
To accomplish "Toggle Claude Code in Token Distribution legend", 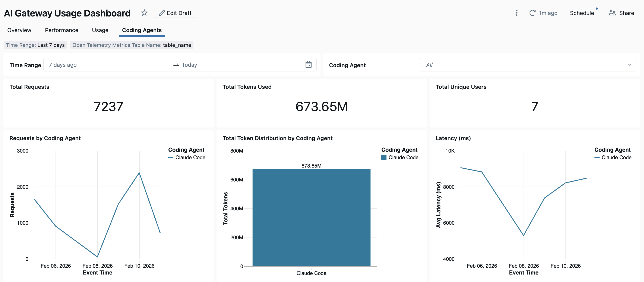I will point(400,157).
